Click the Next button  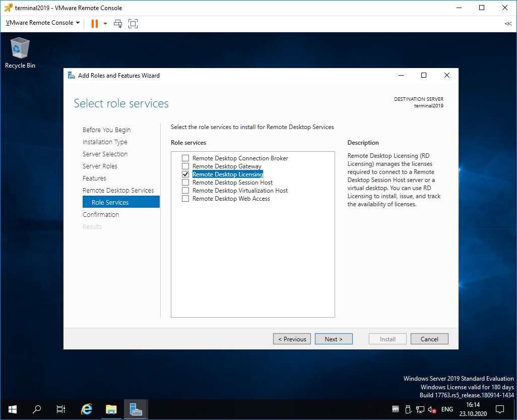334,339
